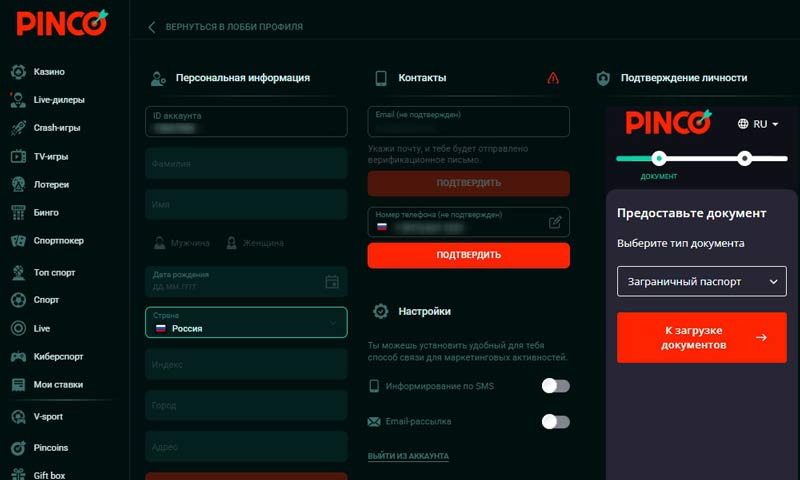Open the RU language selector

(x=758, y=124)
